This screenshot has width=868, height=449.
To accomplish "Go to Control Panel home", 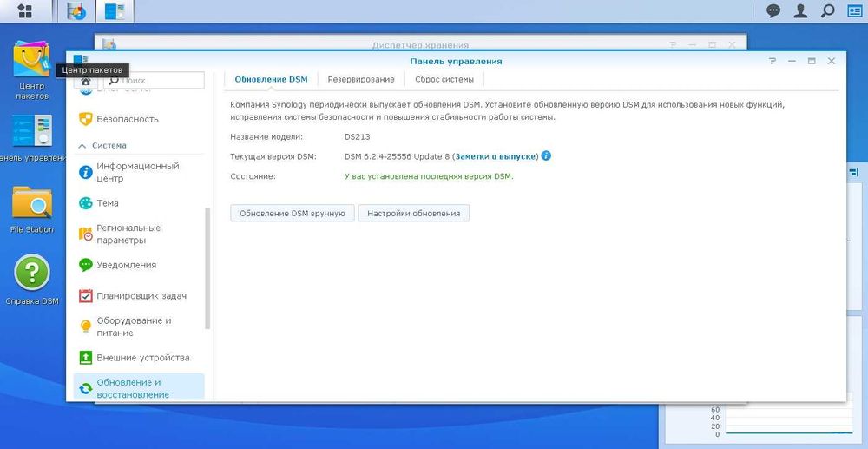I will tap(85, 80).
